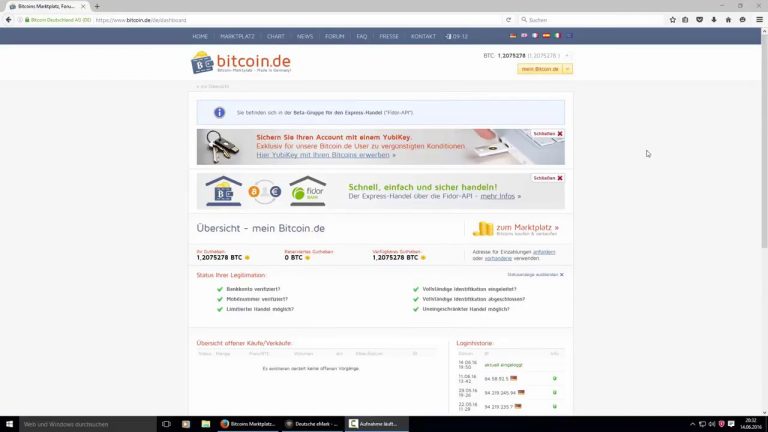Close the Bitcoin Marktplatz browser tab
768x432 pixels.
click(83, 6)
